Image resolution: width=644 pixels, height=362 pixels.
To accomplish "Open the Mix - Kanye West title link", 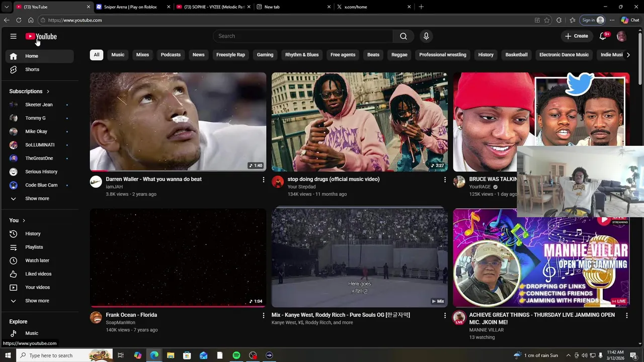I will (x=341, y=315).
